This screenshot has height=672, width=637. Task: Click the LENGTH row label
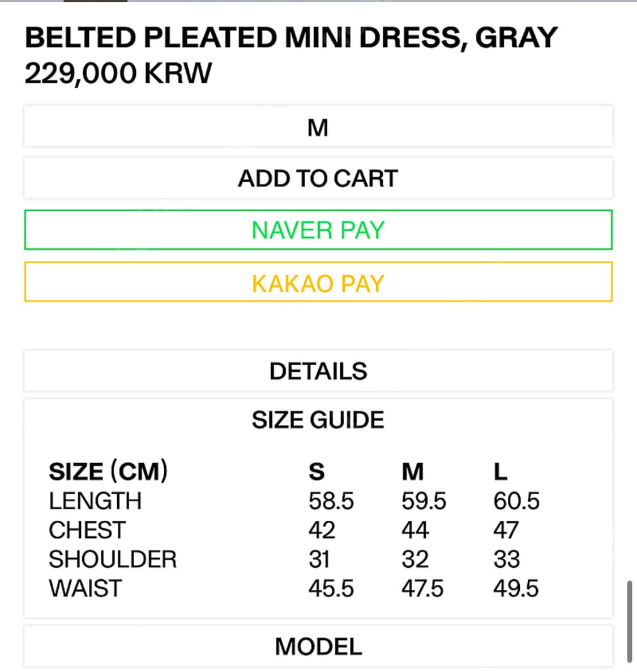(95, 501)
